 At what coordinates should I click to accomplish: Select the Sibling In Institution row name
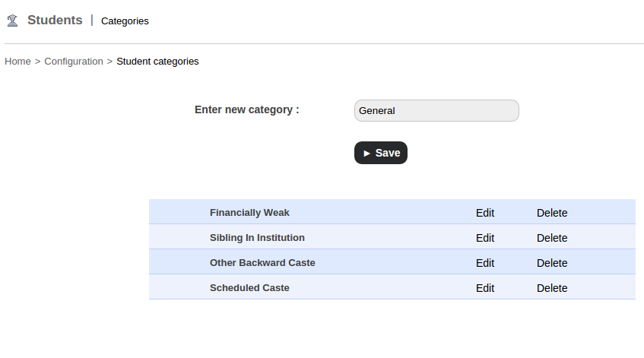(257, 238)
